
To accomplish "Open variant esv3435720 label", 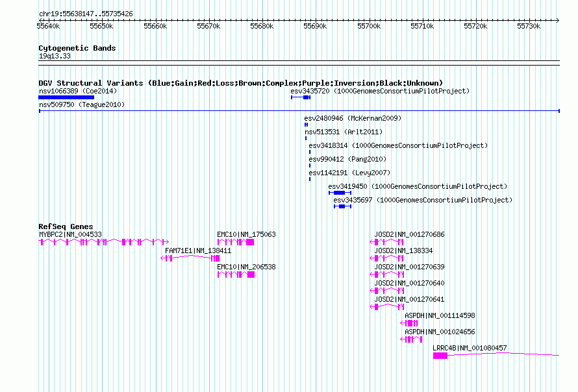I will click(x=380, y=91).
